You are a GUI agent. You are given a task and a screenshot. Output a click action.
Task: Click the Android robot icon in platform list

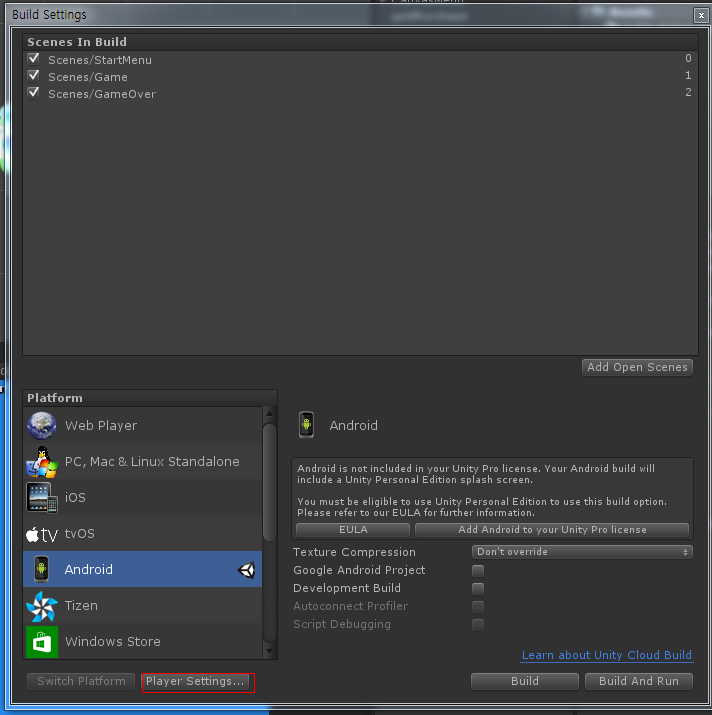tap(42, 569)
